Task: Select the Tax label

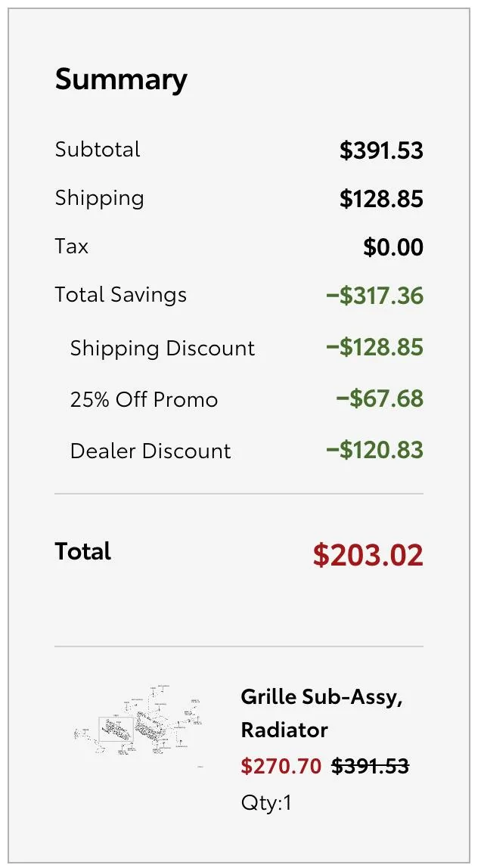Action: click(x=72, y=246)
